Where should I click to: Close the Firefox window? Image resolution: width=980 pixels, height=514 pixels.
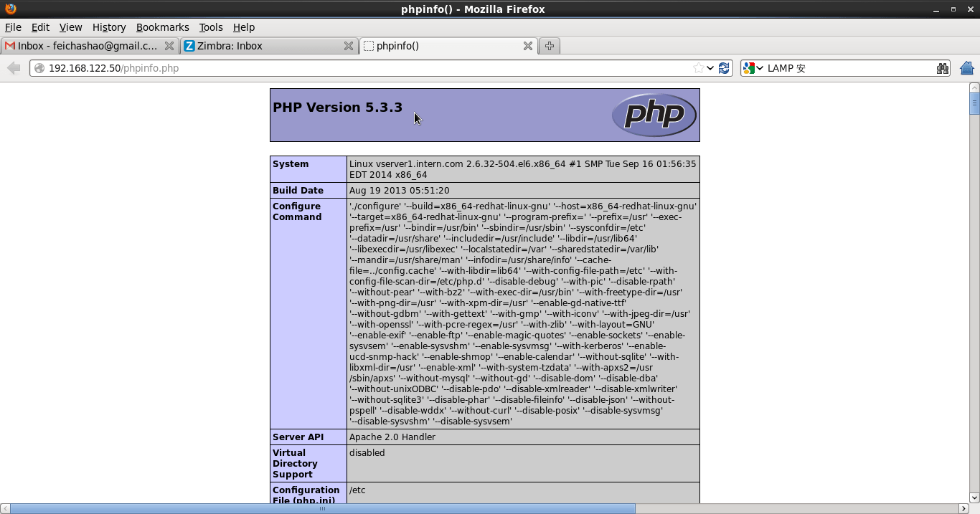(x=970, y=9)
